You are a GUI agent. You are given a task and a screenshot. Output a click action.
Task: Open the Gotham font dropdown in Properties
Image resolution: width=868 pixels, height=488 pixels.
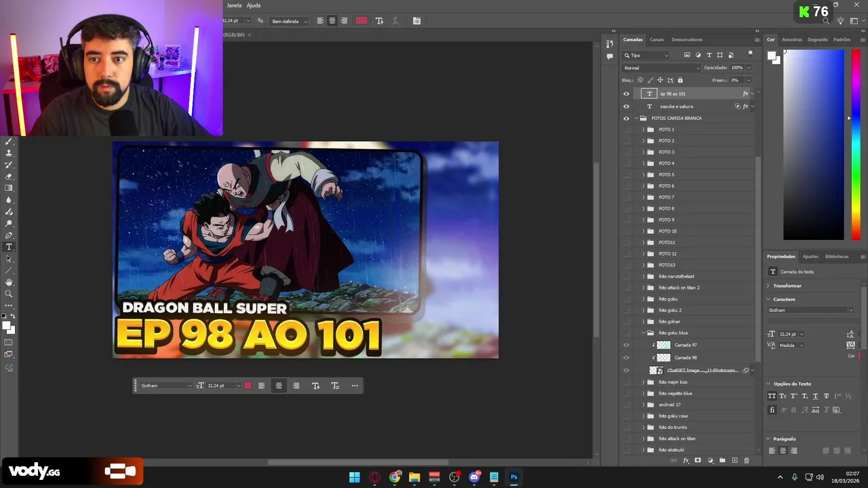point(811,310)
